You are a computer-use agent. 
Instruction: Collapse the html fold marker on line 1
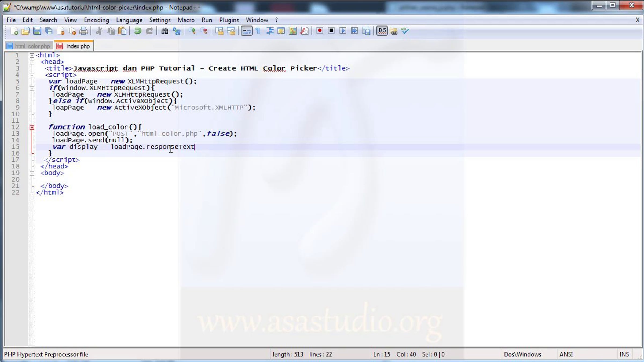pos(32,56)
